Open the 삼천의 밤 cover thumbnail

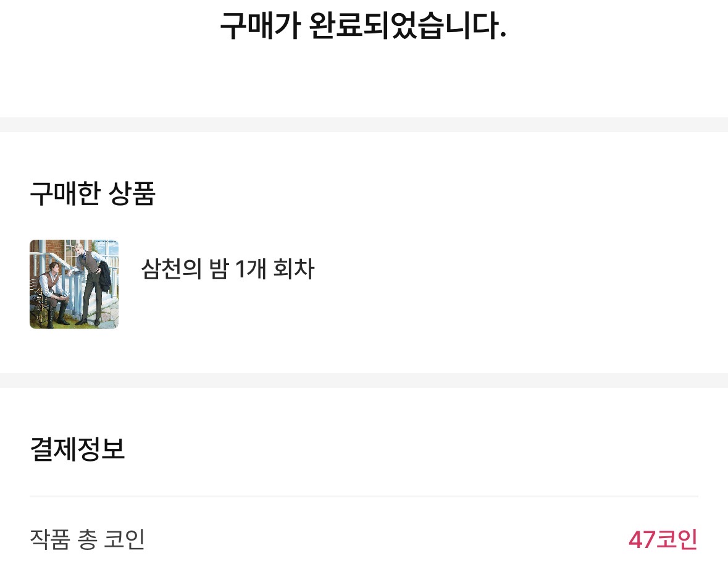[x=73, y=284]
